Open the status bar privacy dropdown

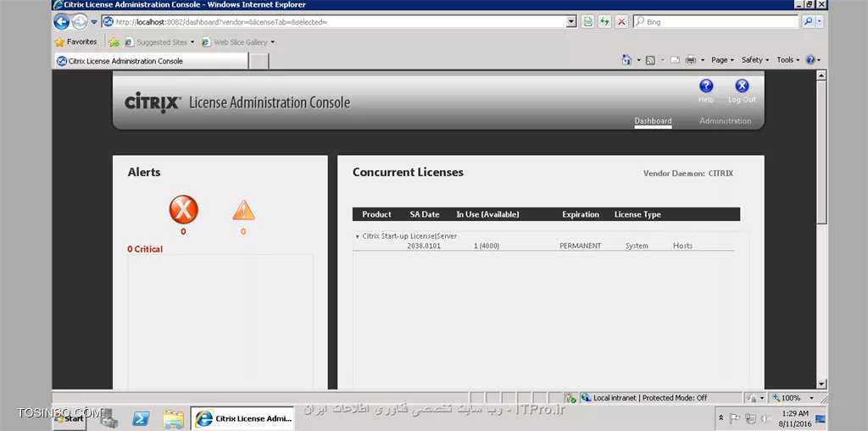click(x=762, y=398)
